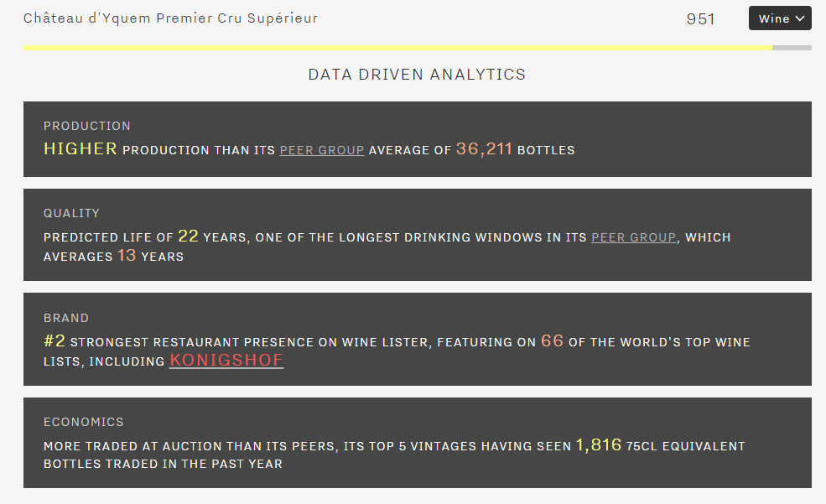
Task: Click the yellow score progress bar
Action: click(x=397, y=48)
